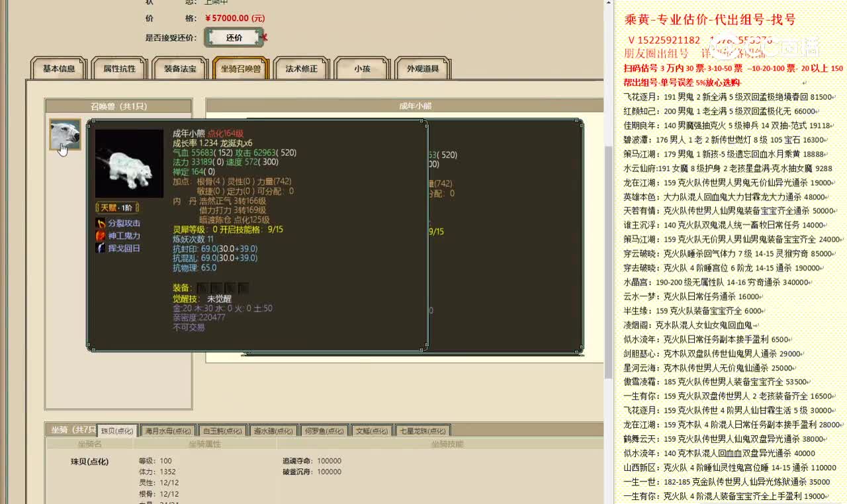Select the polar bear pet thumbnail
The width and height of the screenshot is (847, 504).
(x=65, y=135)
